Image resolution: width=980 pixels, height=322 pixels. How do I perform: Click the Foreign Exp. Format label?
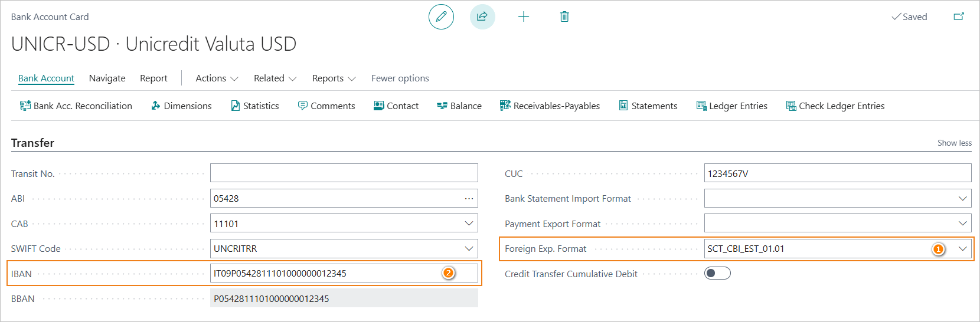545,248
